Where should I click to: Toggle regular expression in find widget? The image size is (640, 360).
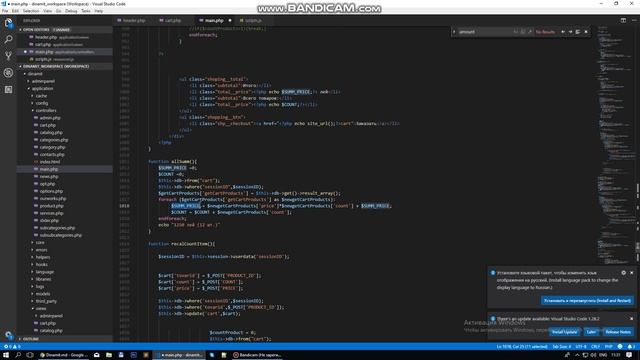point(530,32)
